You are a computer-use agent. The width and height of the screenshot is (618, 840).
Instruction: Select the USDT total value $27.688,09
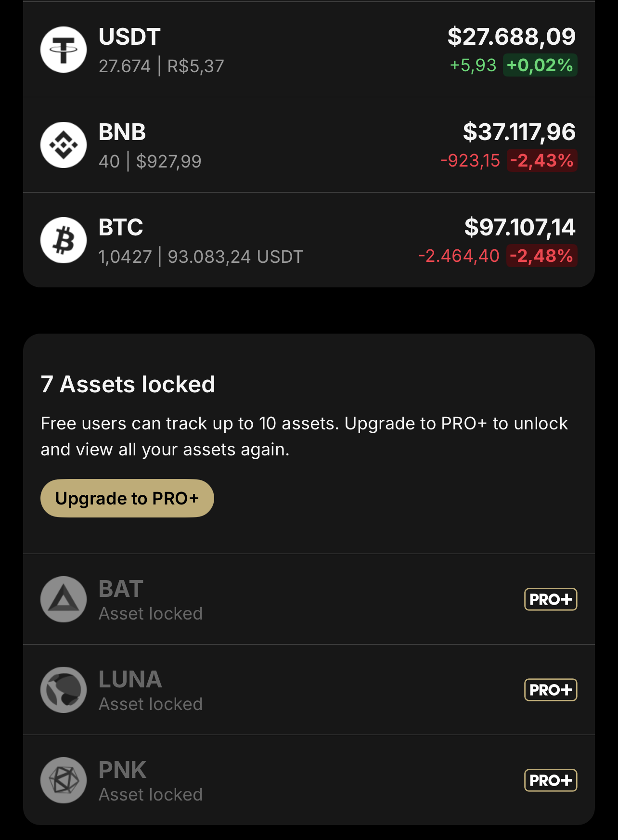point(512,37)
